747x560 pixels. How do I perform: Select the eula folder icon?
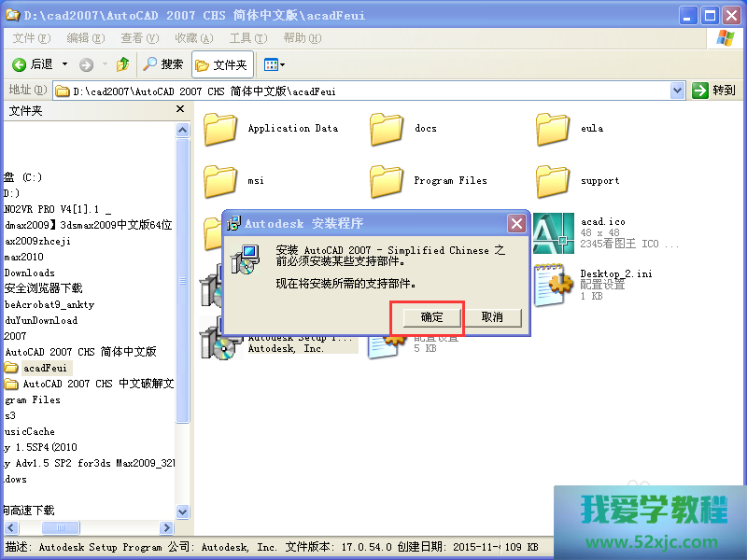click(x=554, y=129)
